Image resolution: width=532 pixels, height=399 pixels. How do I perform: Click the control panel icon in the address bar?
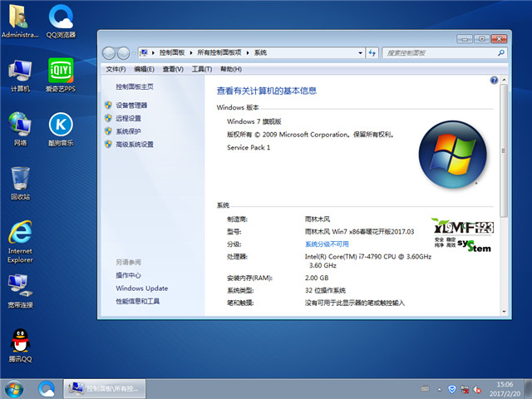pyautogui.click(x=144, y=52)
